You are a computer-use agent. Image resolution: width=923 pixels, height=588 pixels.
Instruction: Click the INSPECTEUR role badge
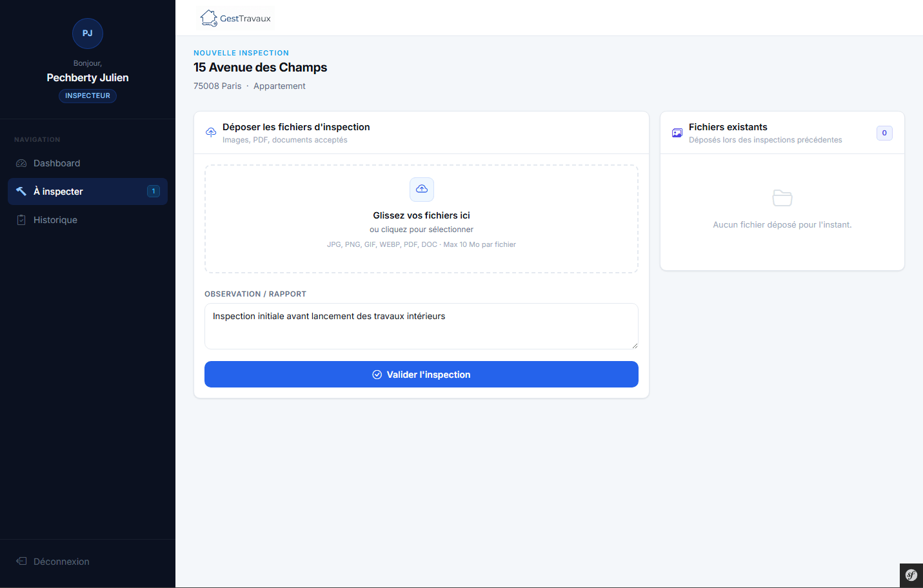pyautogui.click(x=88, y=95)
